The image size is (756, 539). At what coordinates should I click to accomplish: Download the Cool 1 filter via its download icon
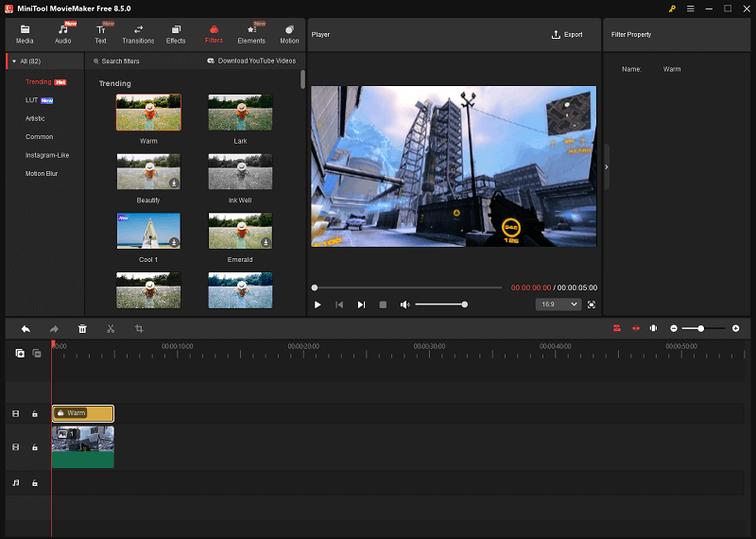point(174,243)
